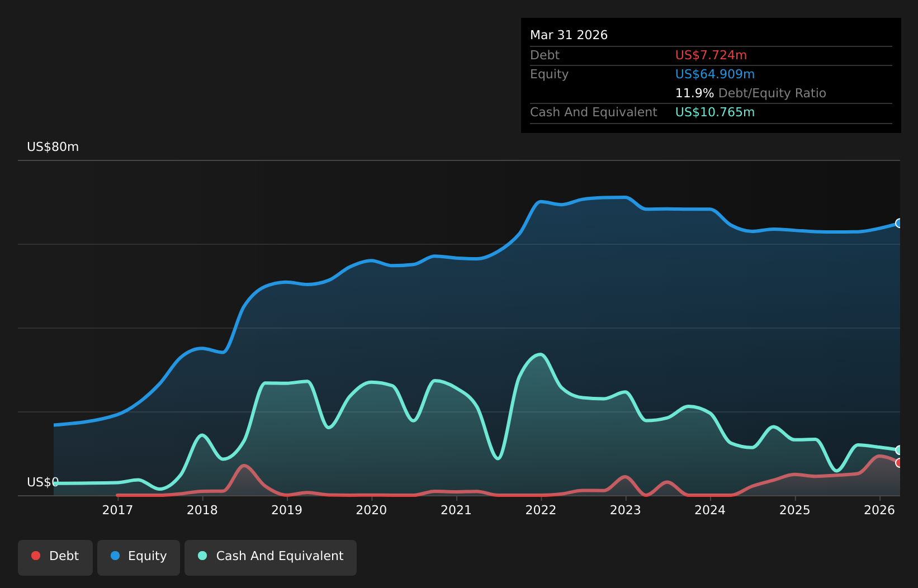The width and height of the screenshot is (918, 588).
Task: Click the 2025 x-axis label
Action: tap(795, 510)
